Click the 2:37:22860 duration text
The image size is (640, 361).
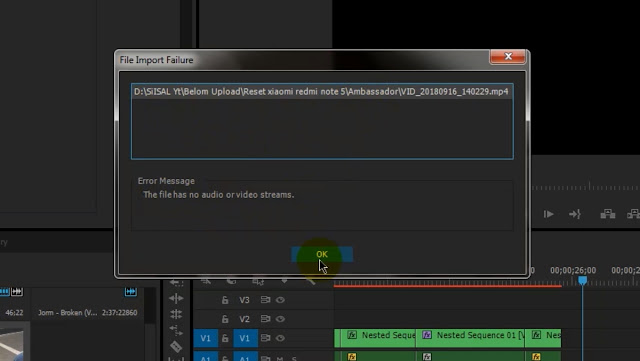120,313
